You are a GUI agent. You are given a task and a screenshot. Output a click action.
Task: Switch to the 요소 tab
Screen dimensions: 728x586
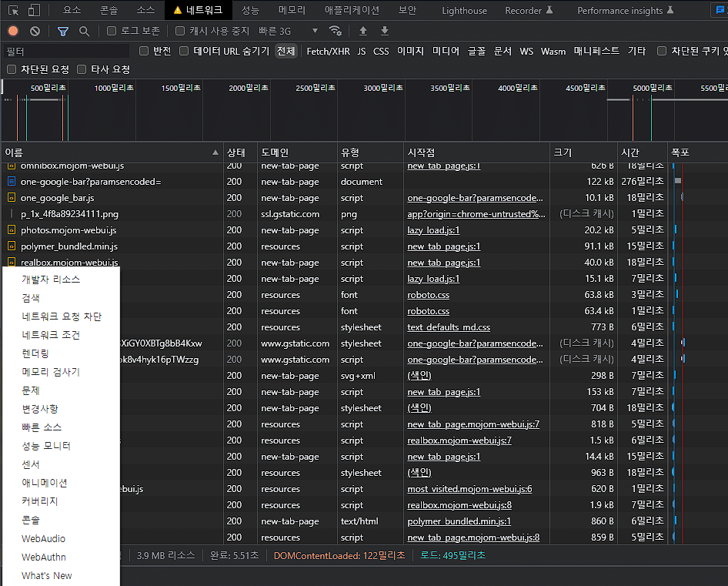point(72,10)
